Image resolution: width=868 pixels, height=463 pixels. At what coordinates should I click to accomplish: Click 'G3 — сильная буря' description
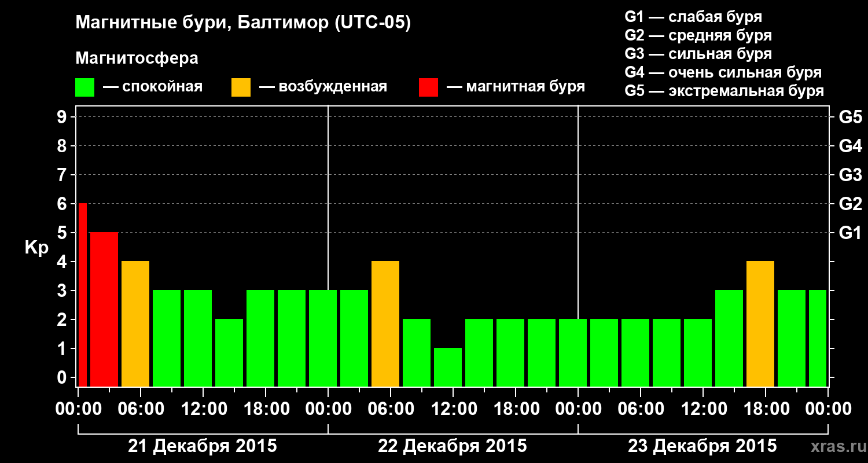(x=698, y=54)
